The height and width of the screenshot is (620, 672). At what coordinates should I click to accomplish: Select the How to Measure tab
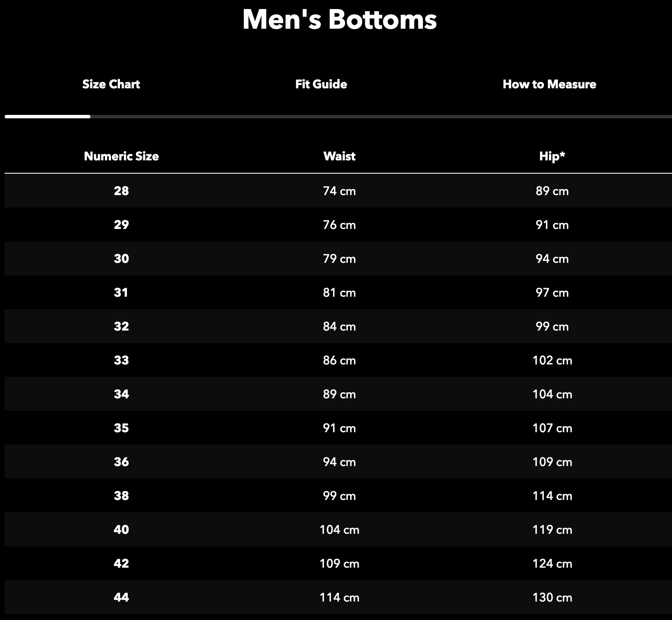(x=549, y=84)
